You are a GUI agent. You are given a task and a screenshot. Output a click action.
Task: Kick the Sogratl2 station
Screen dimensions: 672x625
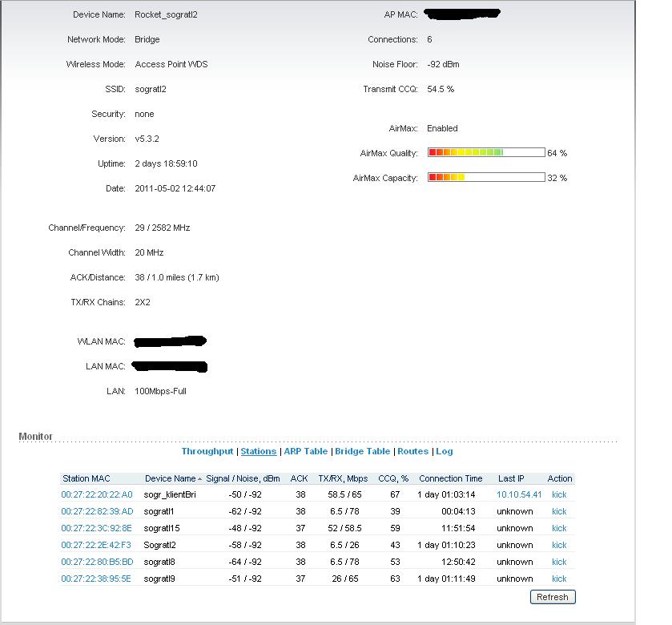tap(559, 545)
